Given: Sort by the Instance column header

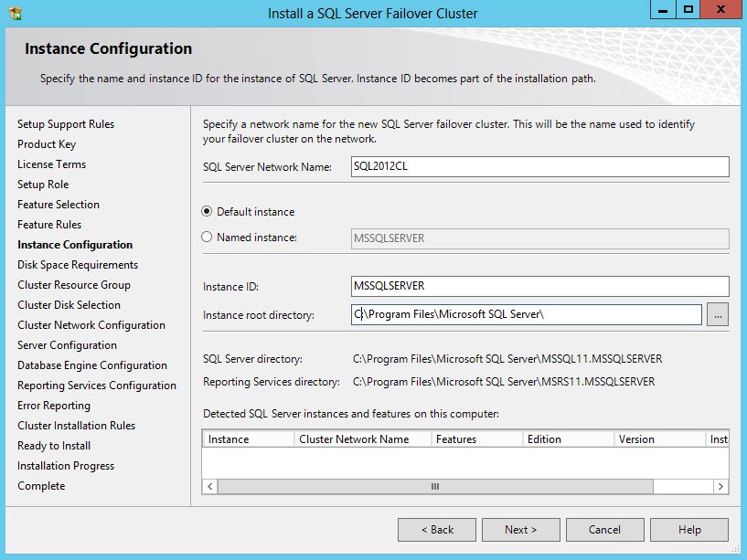Looking at the screenshot, I should tap(248, 439).
